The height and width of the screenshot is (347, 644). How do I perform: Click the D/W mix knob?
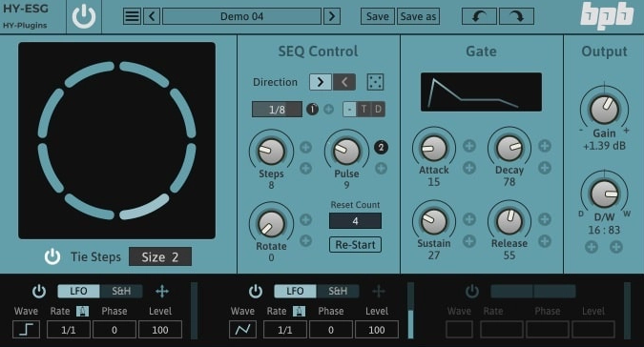tap(604, 194)
